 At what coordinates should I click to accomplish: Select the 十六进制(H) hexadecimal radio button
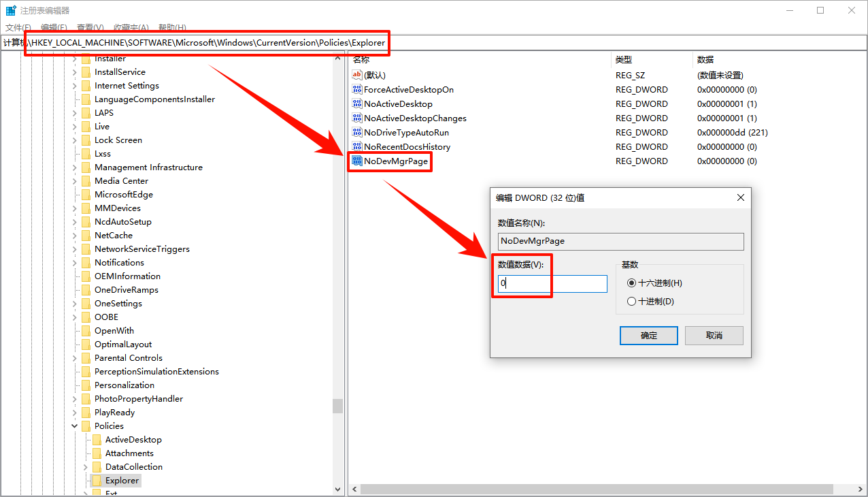(632, 283)
